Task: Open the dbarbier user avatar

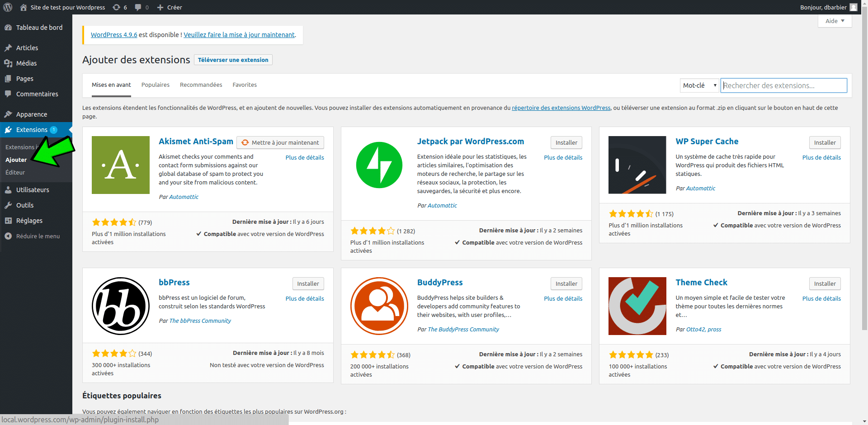Action: pyautogui.click(x=853, y=7)
